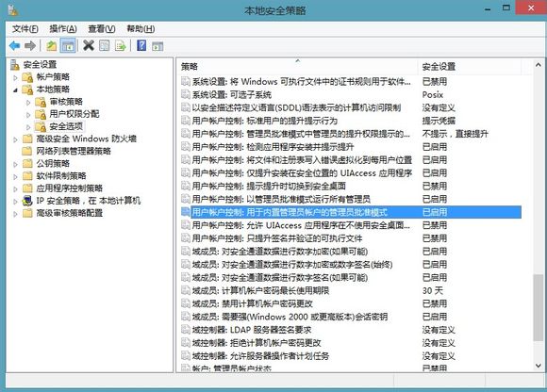The height and width of the screenshot is (392, 547).
Task: Click the scrollbar down arrow in policy list
Action: 539,366
